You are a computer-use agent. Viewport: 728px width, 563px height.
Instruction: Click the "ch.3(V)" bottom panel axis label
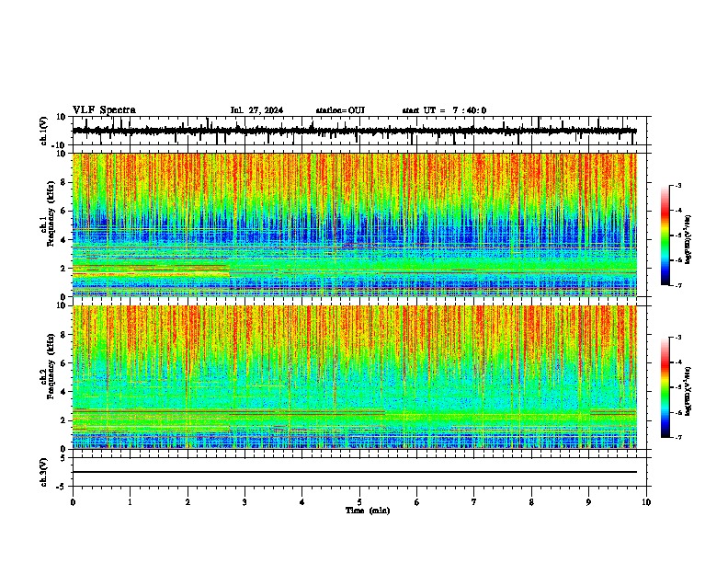(44, 473)
